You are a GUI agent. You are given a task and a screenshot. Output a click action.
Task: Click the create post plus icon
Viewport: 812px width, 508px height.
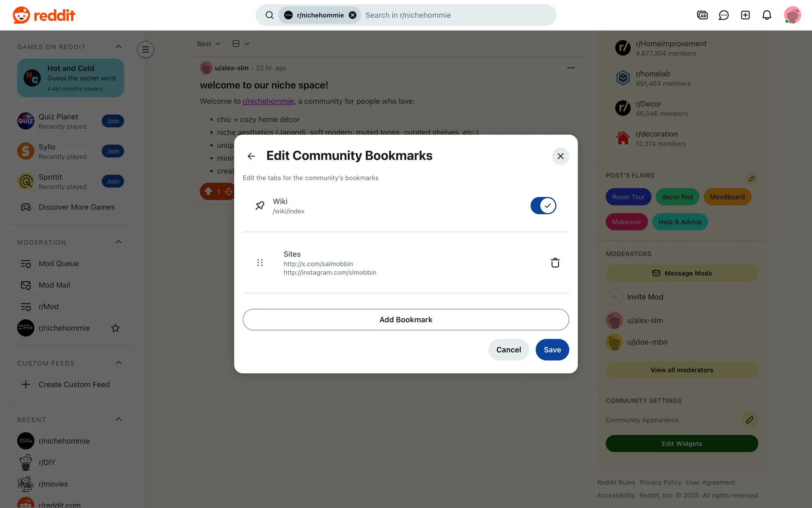click(745, 15)
